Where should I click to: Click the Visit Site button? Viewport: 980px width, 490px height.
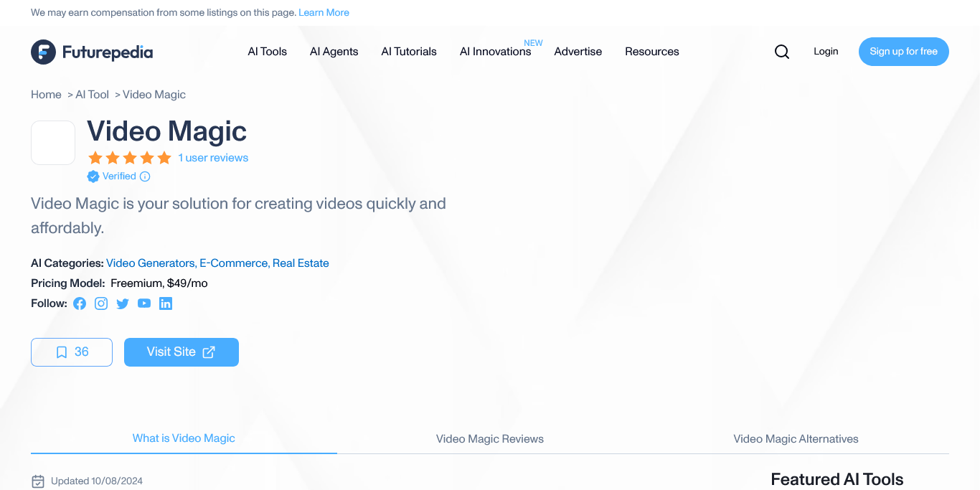coord(182,352)
